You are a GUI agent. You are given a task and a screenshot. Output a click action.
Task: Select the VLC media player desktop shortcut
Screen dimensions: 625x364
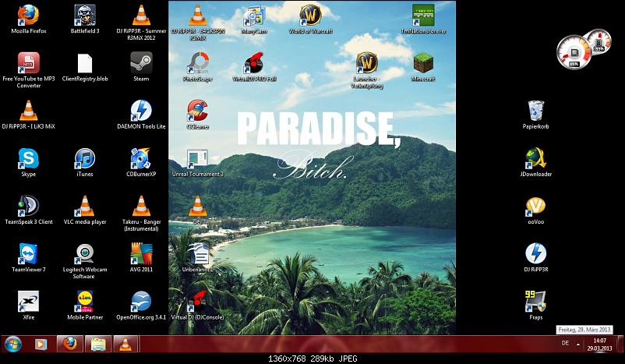click(84, 207)
